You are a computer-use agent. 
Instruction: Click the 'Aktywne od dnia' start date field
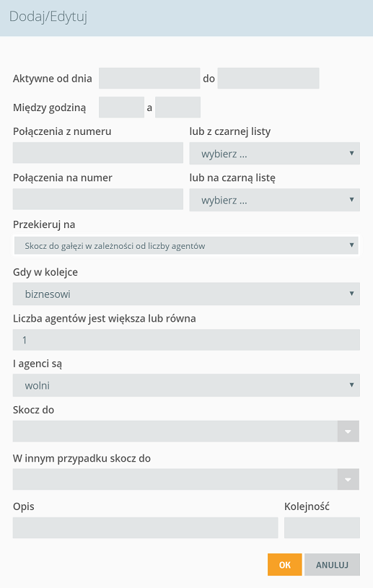tap(149, 78)
